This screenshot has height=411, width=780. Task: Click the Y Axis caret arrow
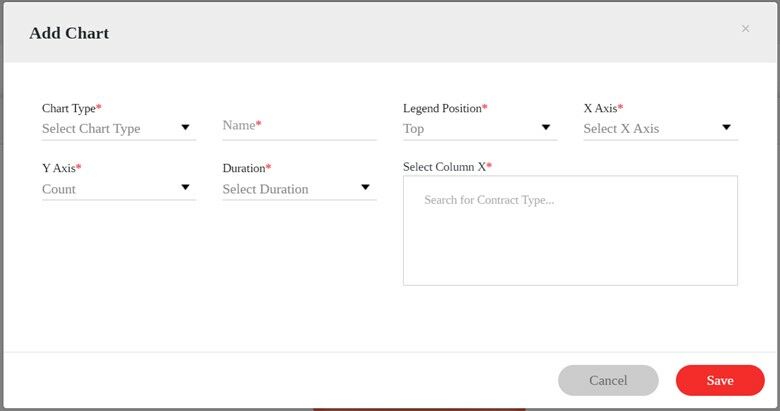185,188
